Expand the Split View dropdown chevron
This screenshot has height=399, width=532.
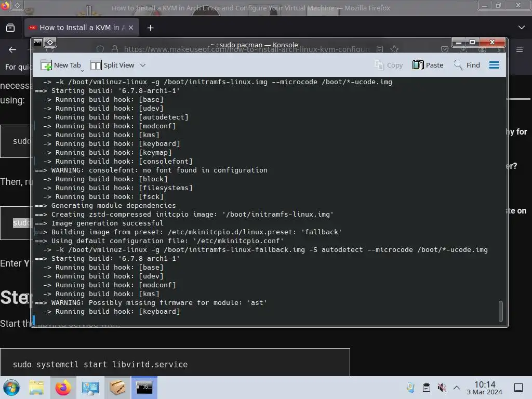click(x=143, y=65)
